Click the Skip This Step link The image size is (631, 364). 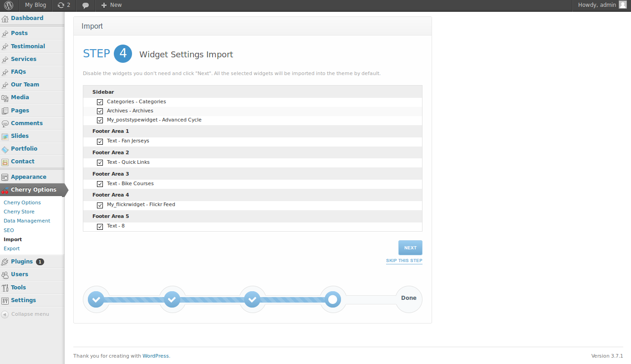[404, 261]
